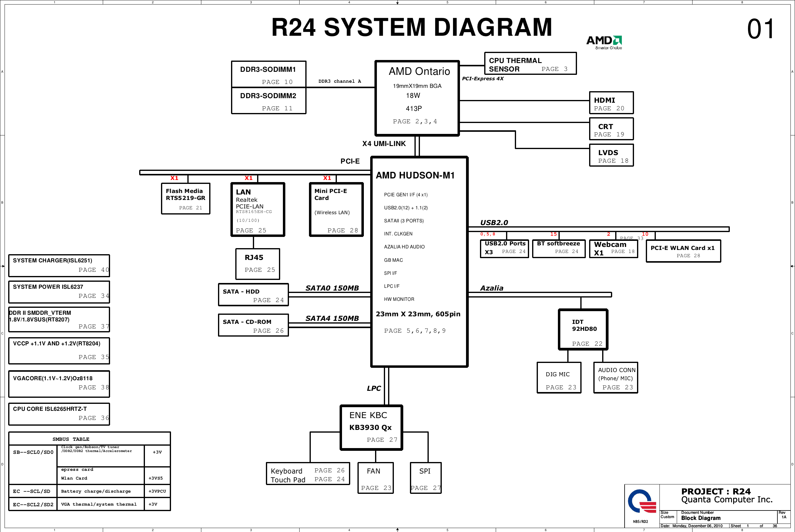Click the SYSTEM POWER ISL6237 block
Image resolution: width=795 pixels, height=532 pixels.
[59, 292]
